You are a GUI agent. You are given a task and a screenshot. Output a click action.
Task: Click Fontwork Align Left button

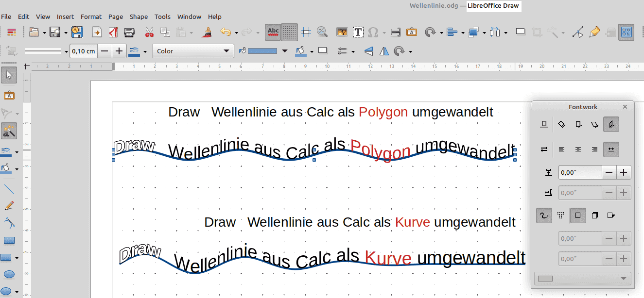[561, 149]
